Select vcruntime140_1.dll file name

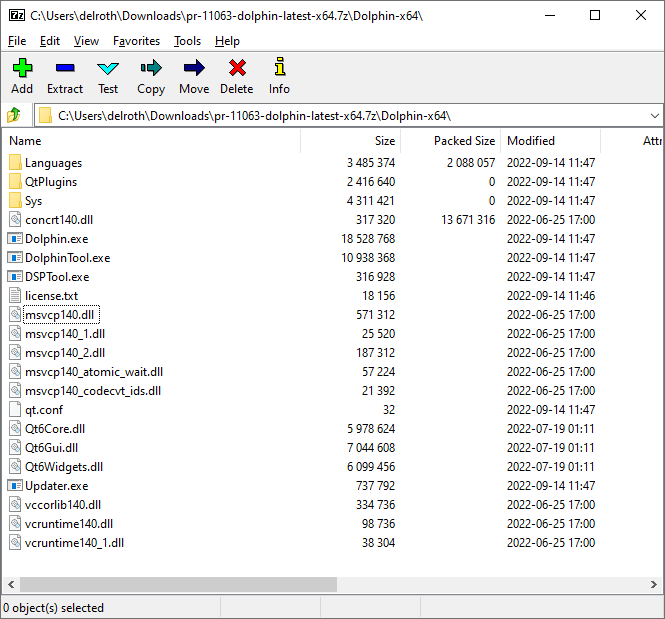(x=74, y=543)
